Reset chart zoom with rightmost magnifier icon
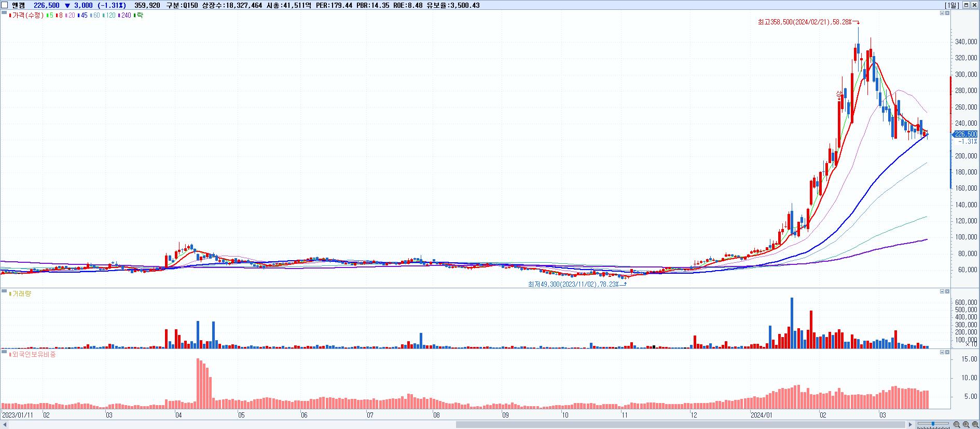980x429 pixels. (975, 425)
